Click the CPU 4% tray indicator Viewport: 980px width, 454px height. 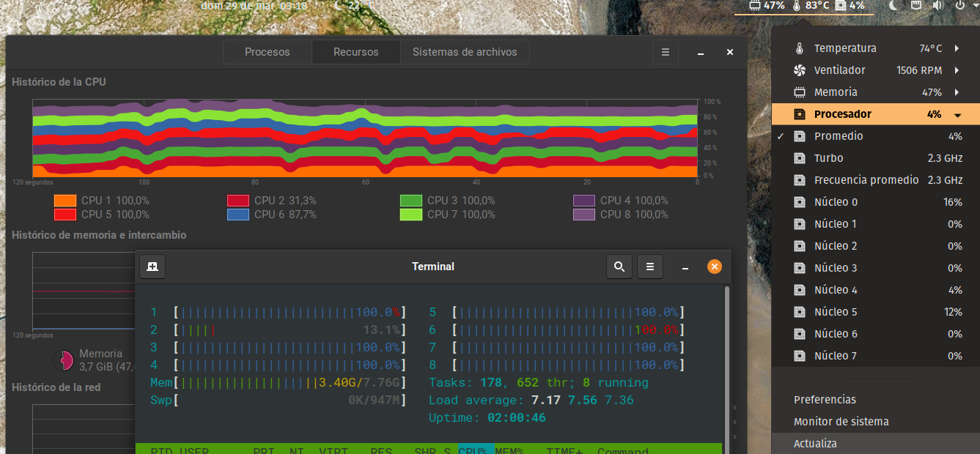(850, 7)
